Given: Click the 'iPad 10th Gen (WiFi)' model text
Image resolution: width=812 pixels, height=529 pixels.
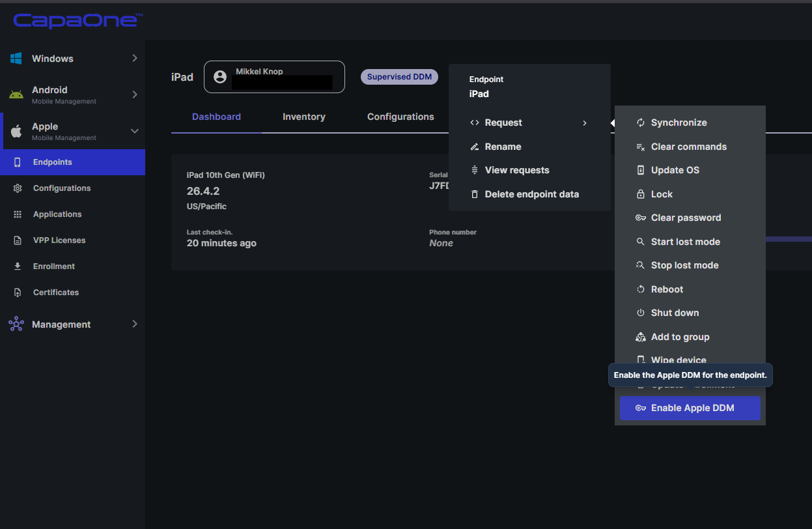Looking at the screenshot, I should 226,175.
